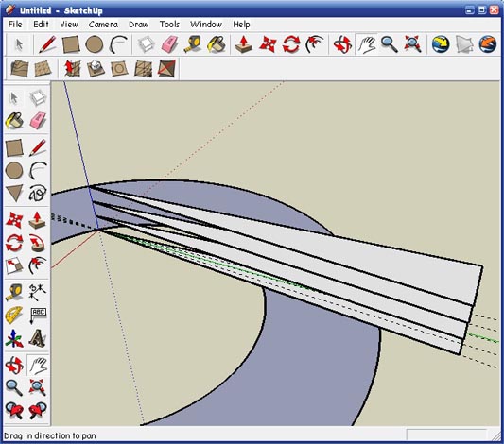The image size is (504, 444).
Task: Open the Edit menu
Action: (41, 25)
